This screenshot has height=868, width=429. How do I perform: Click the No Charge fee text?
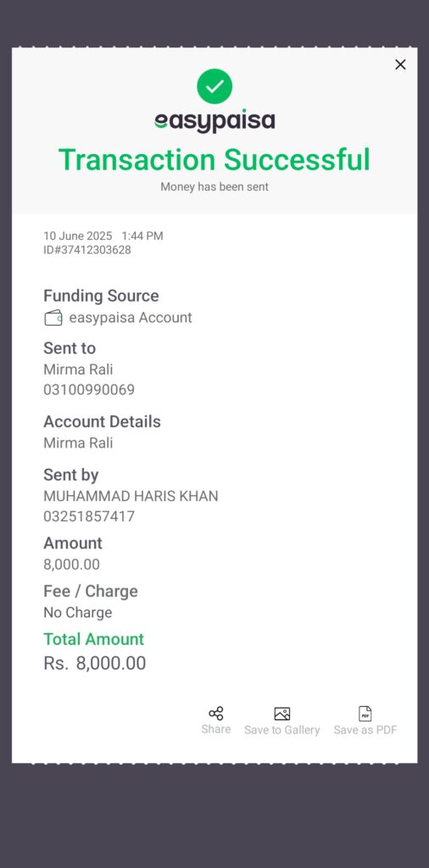78,613
